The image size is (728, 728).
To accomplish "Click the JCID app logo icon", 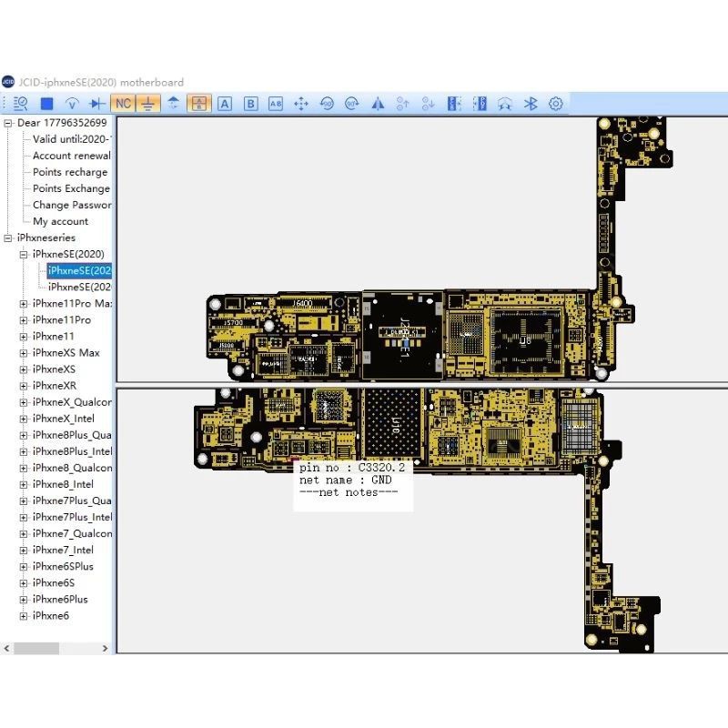I will click(8, 82).
